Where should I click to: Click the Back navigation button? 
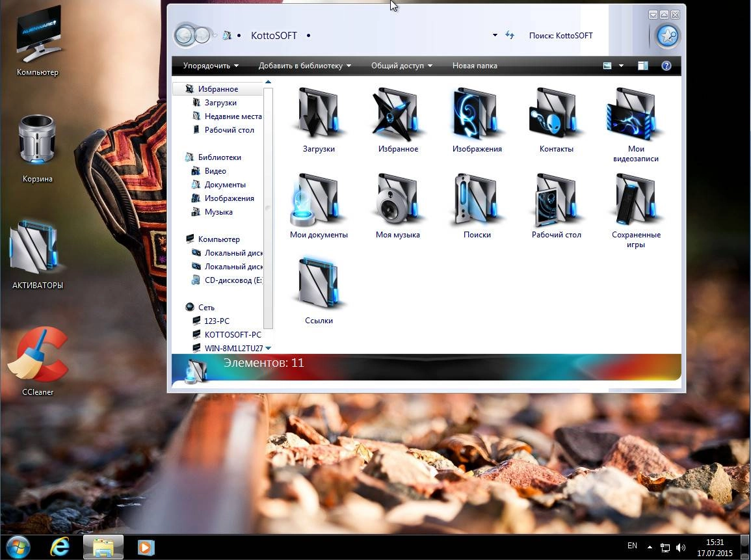click(184, 35)
